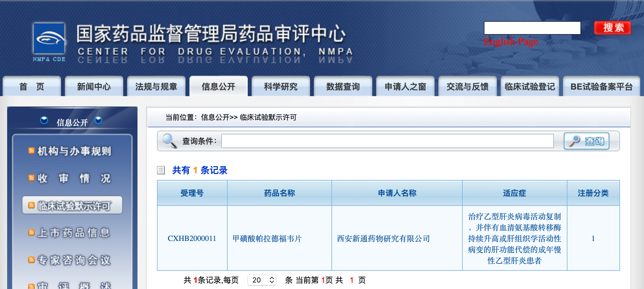The height and width of the screenshot is (289, 644).
Task: Focus the 查询条件 input field
Action: 388,141
